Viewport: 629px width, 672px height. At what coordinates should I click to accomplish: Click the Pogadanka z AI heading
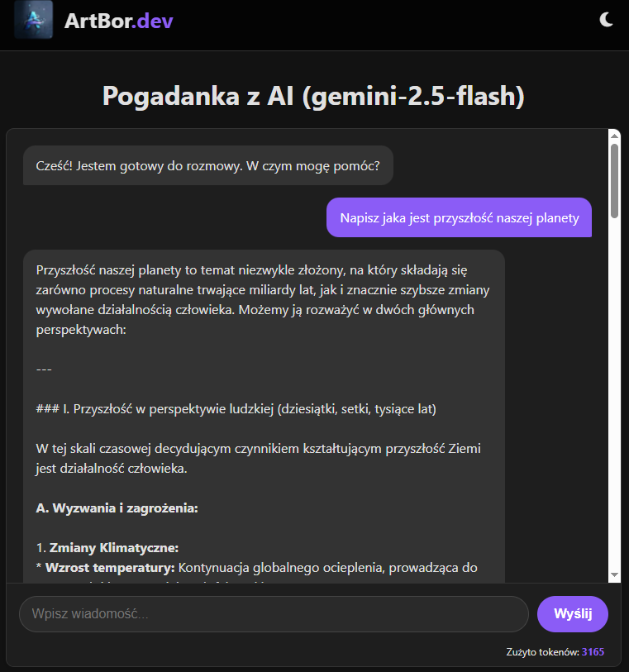point(314,96)
